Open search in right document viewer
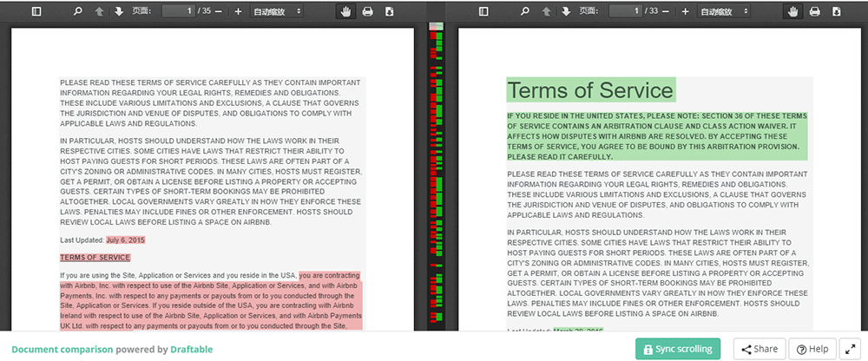 (524, 11)
